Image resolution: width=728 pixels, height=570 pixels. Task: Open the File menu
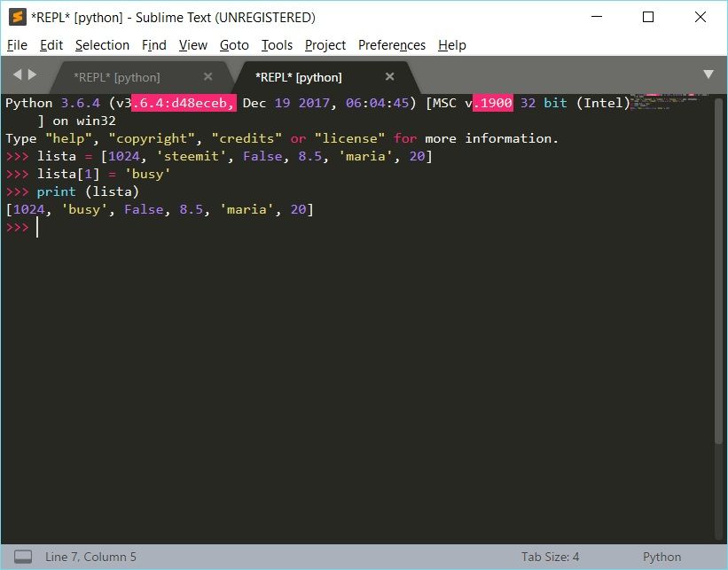pos(17,45)
